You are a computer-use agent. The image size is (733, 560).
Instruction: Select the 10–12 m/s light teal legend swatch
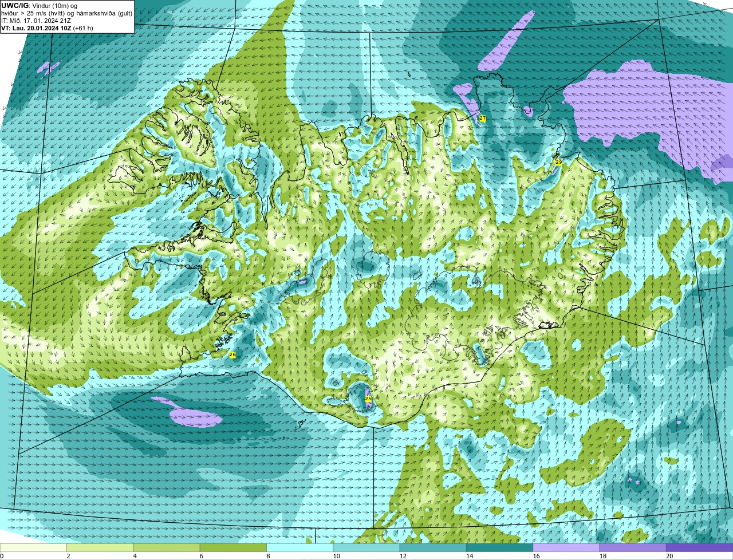[x=366, y=548]
